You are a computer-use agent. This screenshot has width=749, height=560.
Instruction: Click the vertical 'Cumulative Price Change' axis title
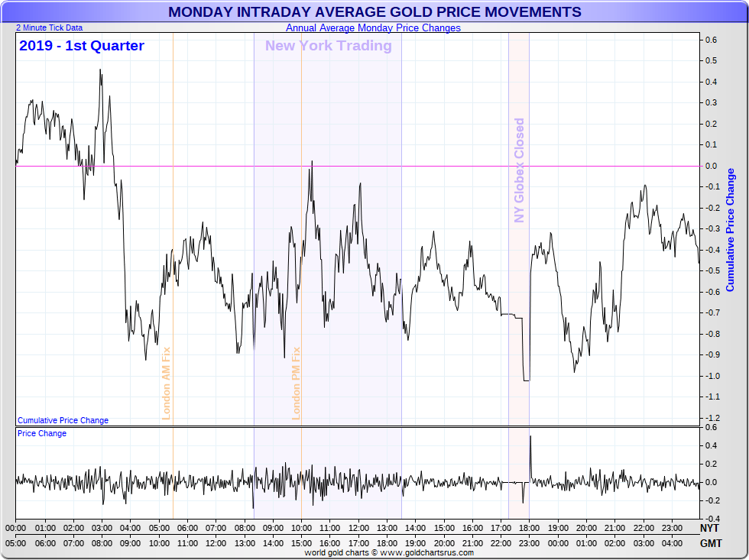pos(730,230)
